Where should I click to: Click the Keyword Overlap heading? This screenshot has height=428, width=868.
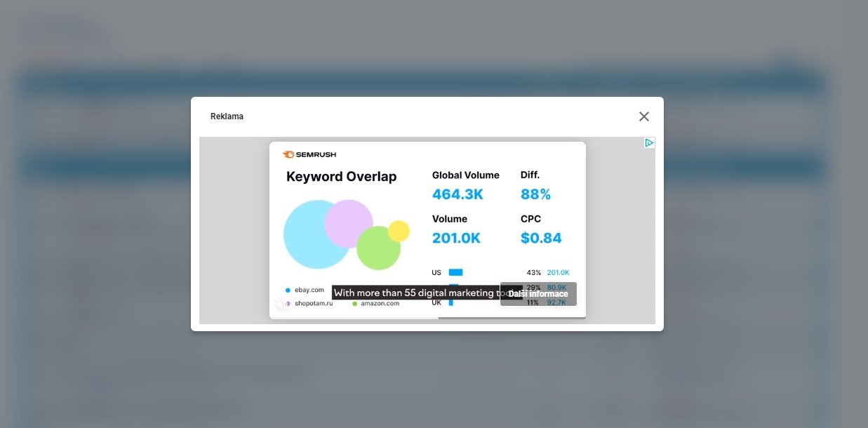(x=341, y=177)
